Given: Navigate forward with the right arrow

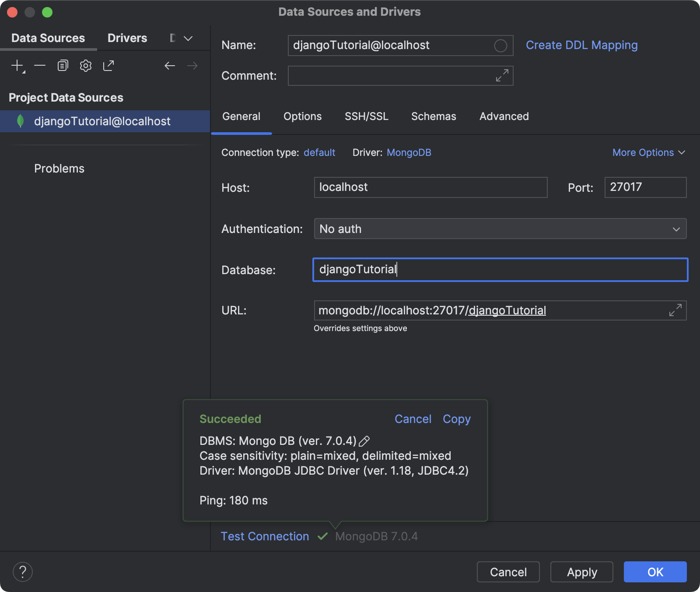Looking at the screenshot, I should click(x=192, y=66).
